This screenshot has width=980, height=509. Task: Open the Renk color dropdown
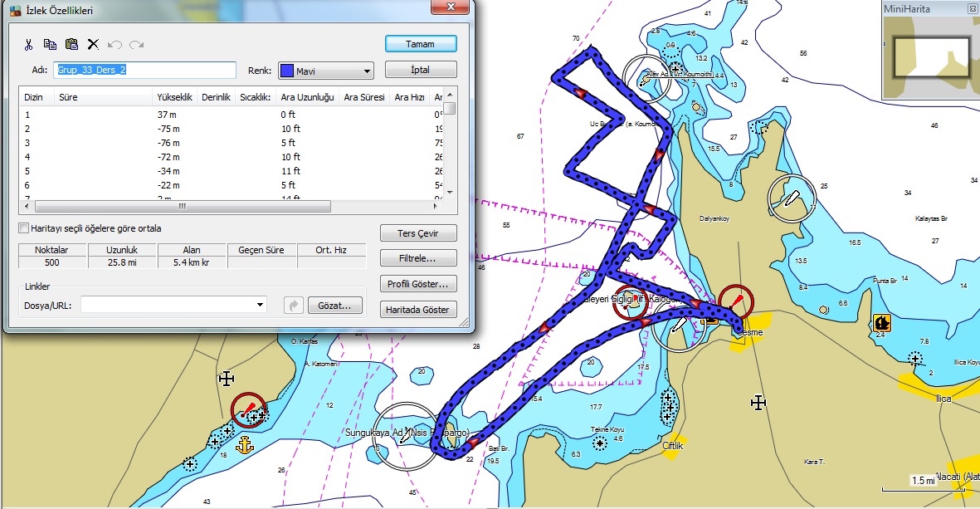367,71
